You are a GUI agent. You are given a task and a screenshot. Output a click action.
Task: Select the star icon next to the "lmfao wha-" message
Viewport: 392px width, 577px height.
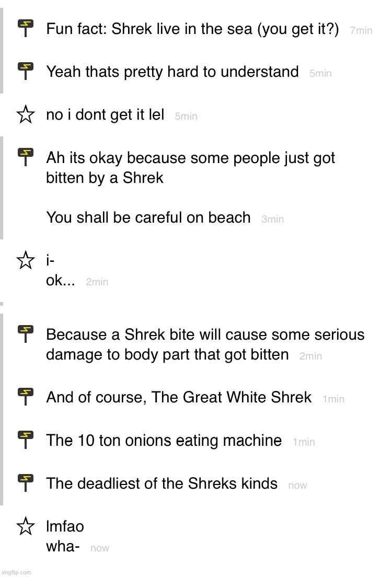coord(26,526)
